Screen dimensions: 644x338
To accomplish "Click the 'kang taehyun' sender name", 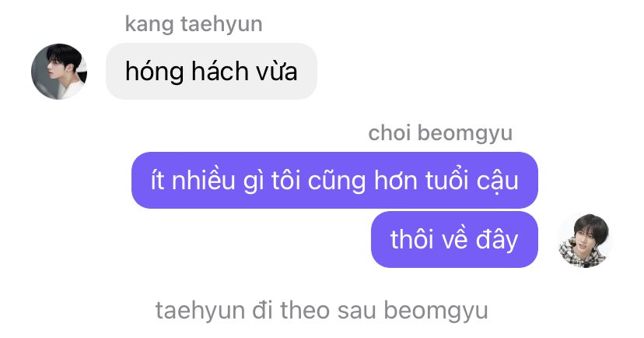I will 194,24.
